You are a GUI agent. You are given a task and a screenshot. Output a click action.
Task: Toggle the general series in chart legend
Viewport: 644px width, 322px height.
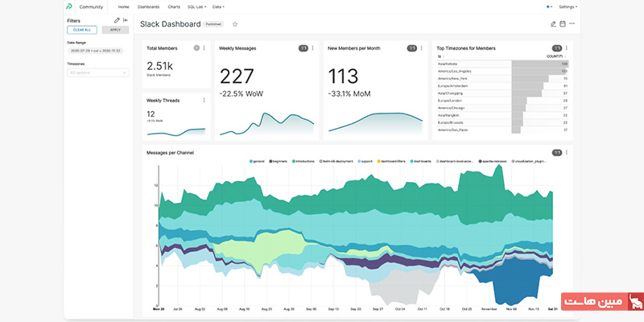pos(258,161)
